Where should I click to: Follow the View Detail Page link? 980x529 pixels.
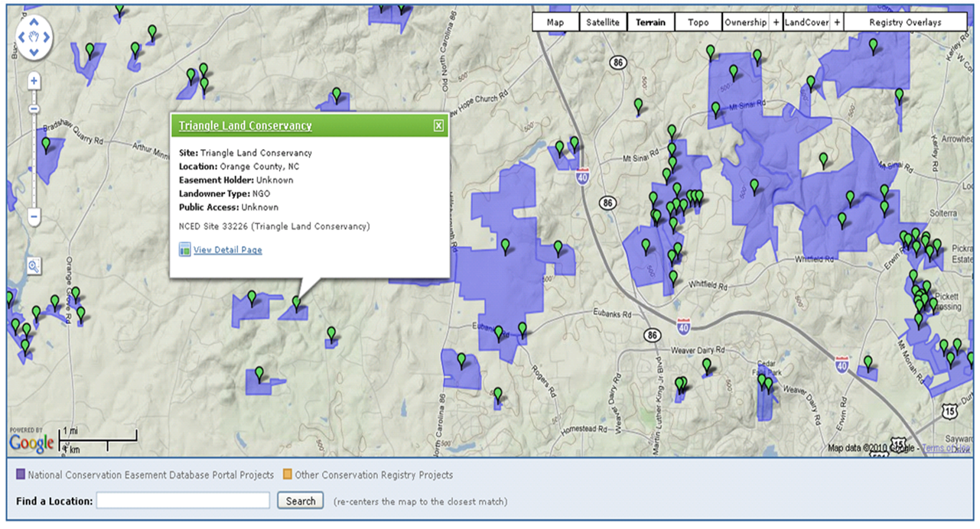click(x=226, y=250)
